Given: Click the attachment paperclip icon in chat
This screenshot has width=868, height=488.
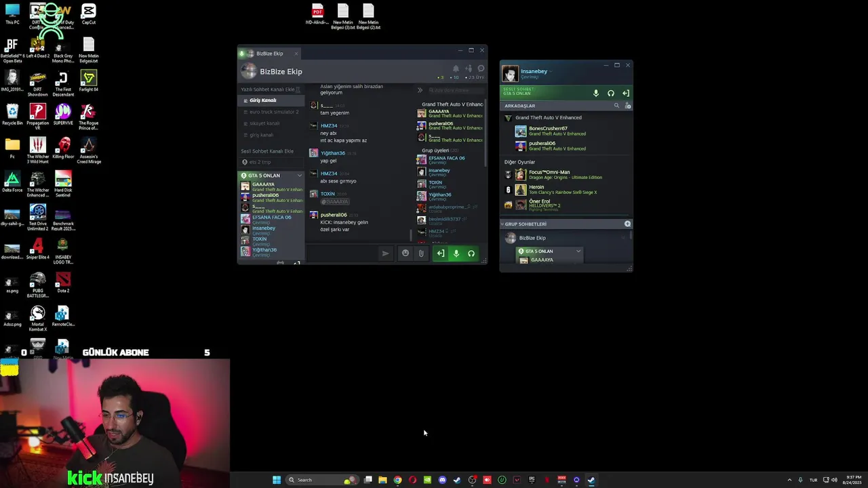Looking at the screenshot, I should (x=421, y=253).
